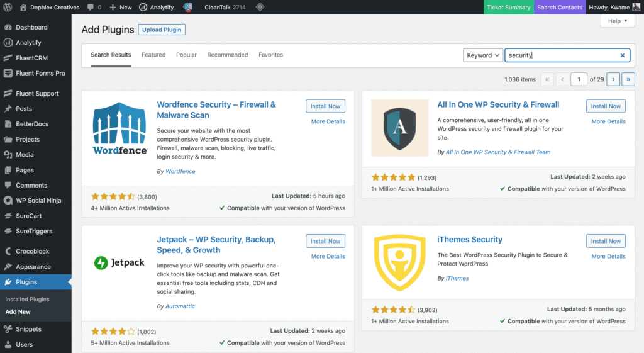Open the Keyword search type dropdown
This screenshot has height=353, width=644.
coord(483,55)
